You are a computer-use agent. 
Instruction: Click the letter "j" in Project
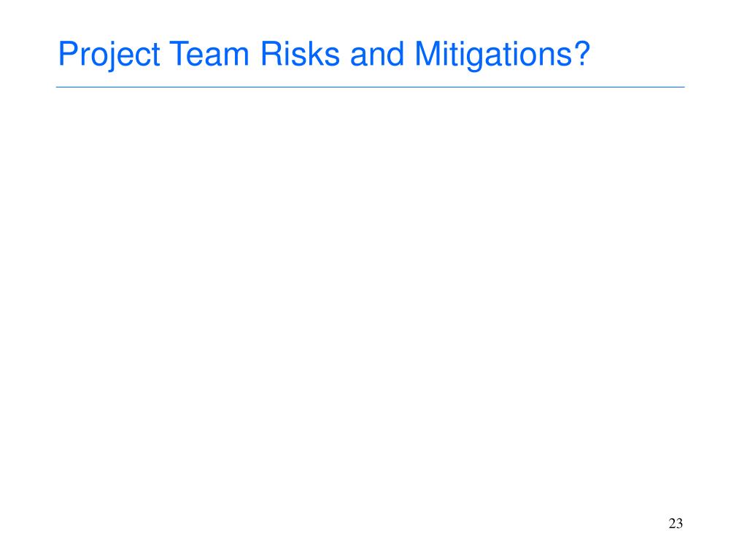(112, 55)
